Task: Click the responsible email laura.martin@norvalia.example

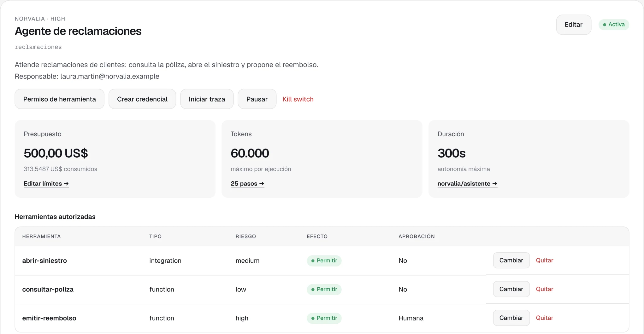Action: click(x=110, y=76)
